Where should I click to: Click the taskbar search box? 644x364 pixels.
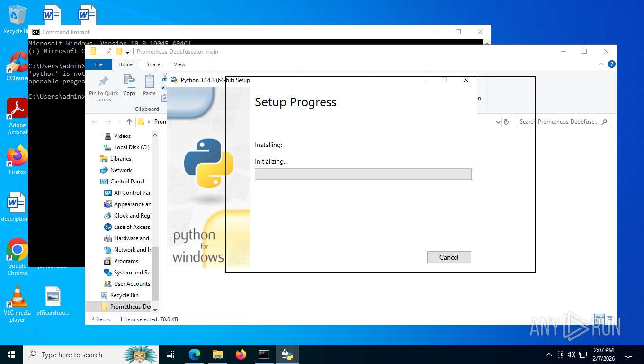click(91, 355)
